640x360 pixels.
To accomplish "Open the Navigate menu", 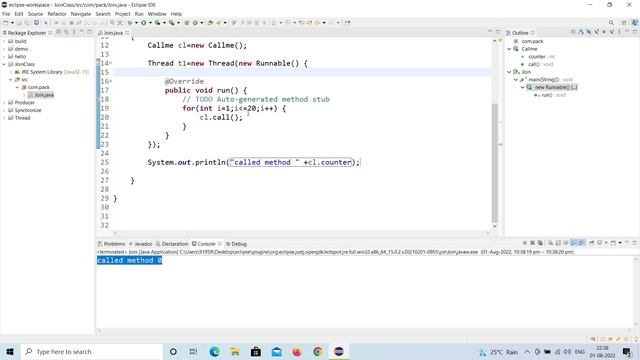I will pos(81,14).
